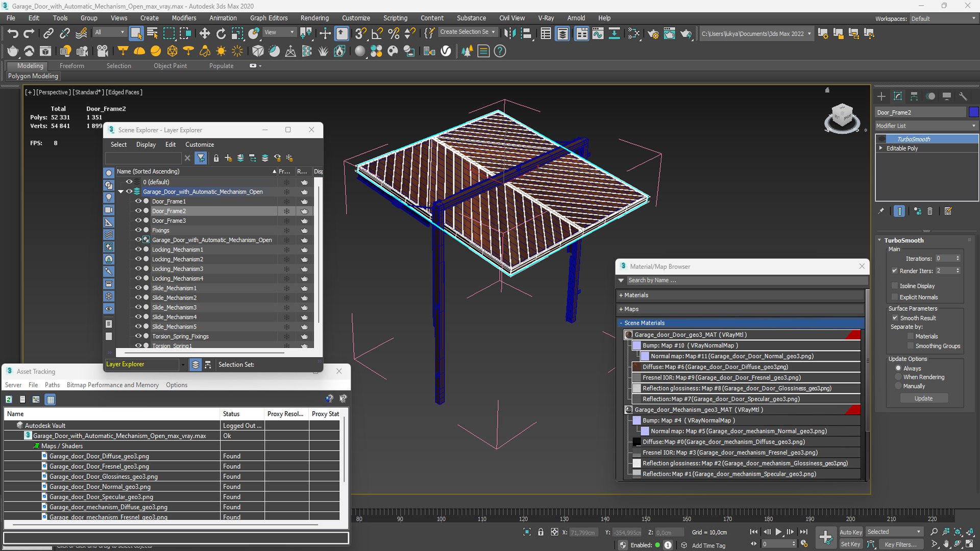
Task: Toggle visibility eye of Locking_Mechanism1
Action: 138,249
